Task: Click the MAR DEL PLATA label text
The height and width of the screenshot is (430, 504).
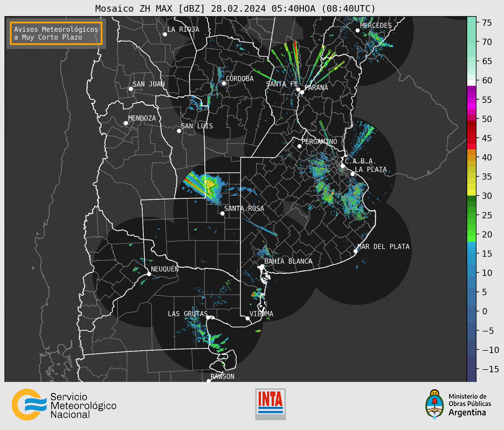Action: (x=384, y=246)
